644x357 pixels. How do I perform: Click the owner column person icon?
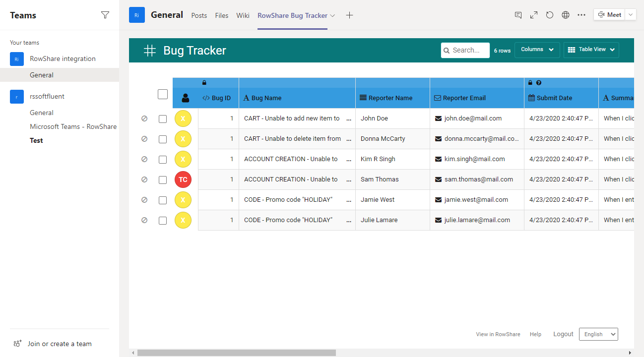click(186, 98)
